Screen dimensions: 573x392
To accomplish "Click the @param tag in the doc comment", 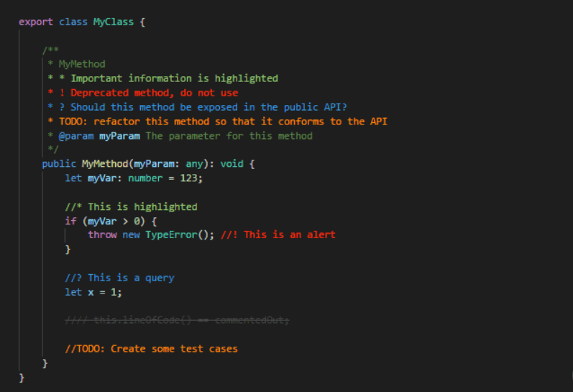I will coord(76,136).
